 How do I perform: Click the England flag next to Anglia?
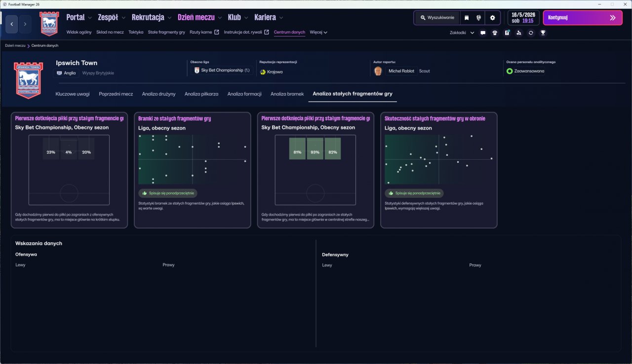59,73
